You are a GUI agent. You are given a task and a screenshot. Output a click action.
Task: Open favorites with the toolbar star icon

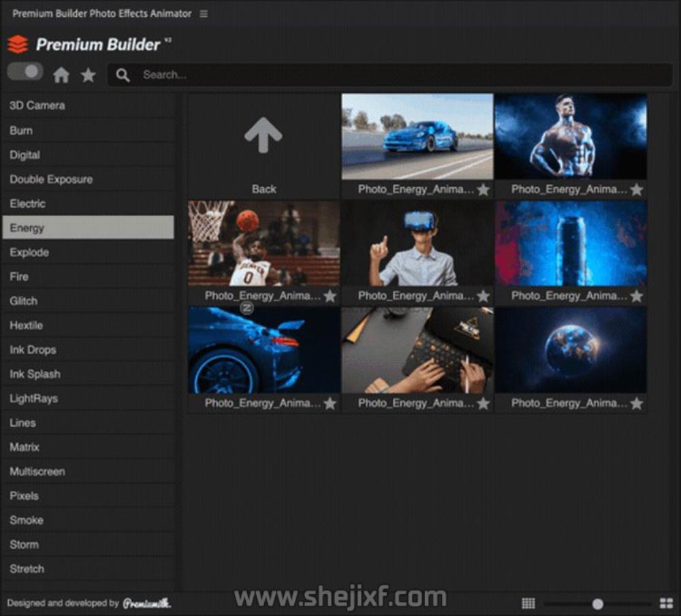tap(89, 75)
